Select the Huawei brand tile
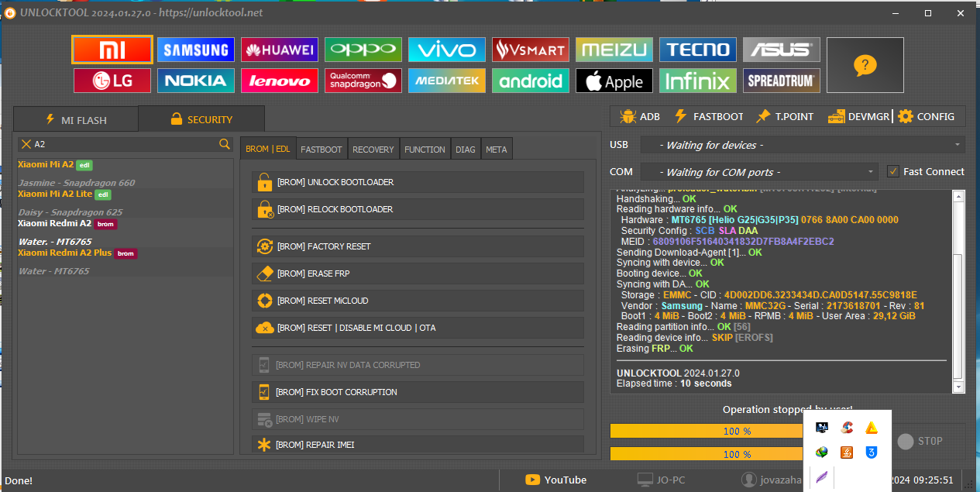Viewport: 980px width, 492px height. pos(280,50)
